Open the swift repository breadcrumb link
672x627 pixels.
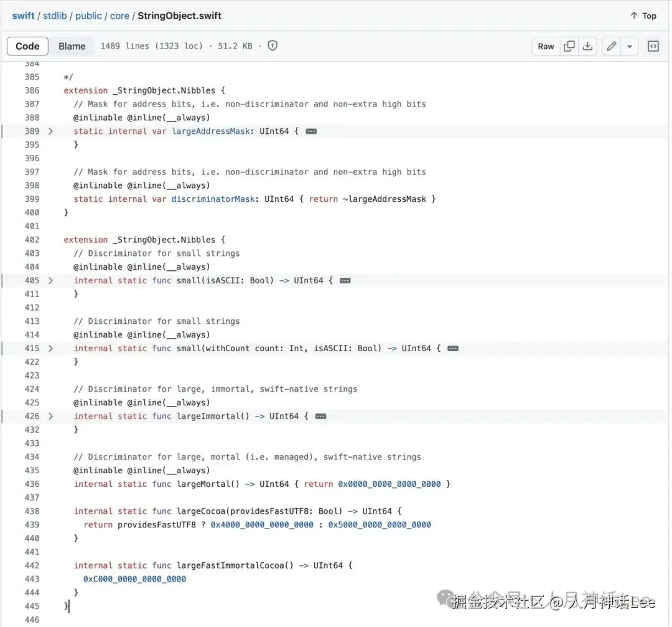(23, 16)
